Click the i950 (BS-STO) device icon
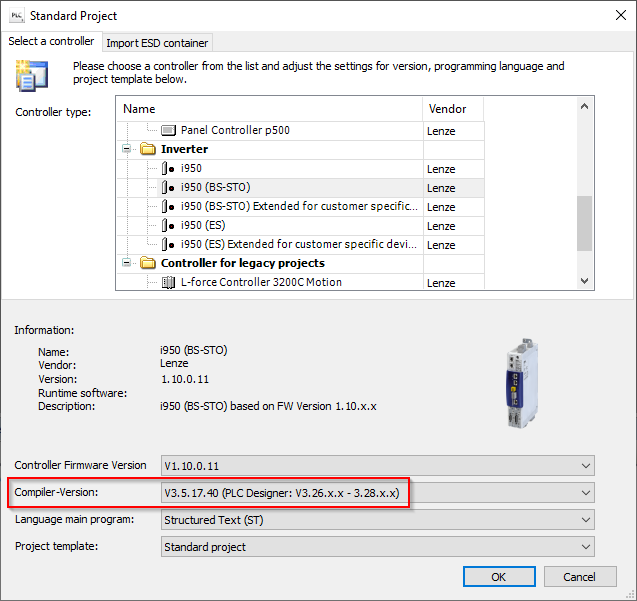The image size is (637, 601). point(168,187)
